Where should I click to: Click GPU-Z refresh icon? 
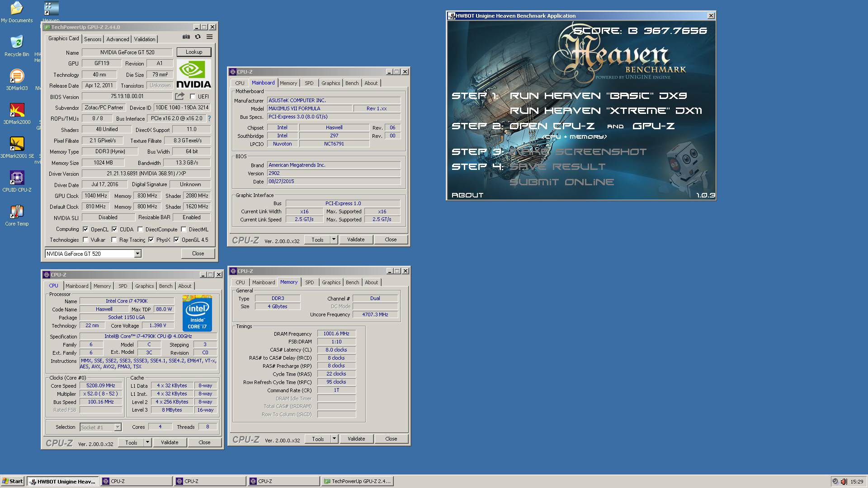click(x=198, y=37)
